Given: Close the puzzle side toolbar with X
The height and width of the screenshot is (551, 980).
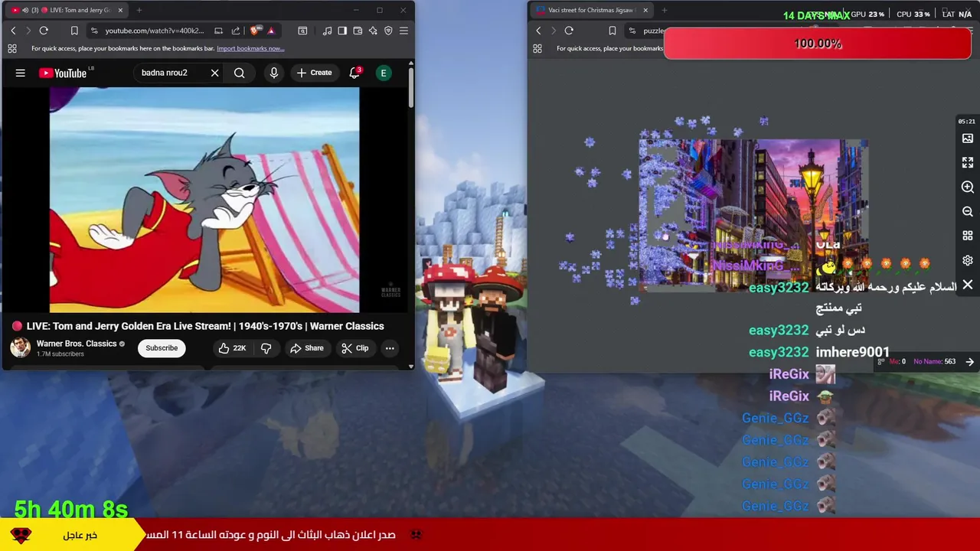Looking at the screenshot, I should click(x=968, y=285).
